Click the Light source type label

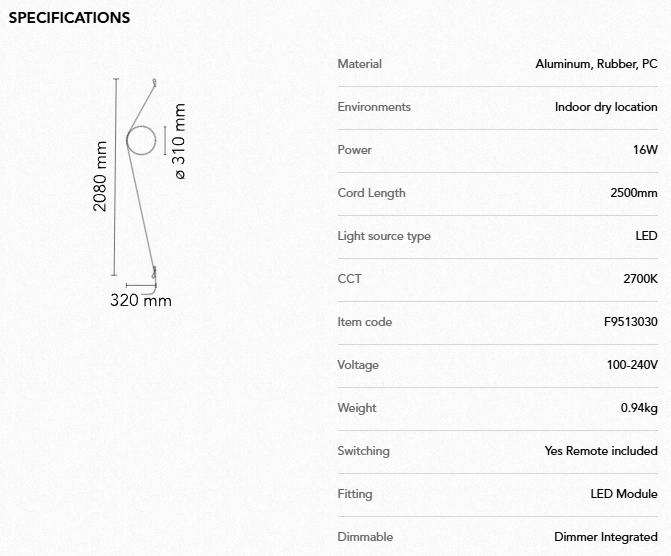point(384,236)
